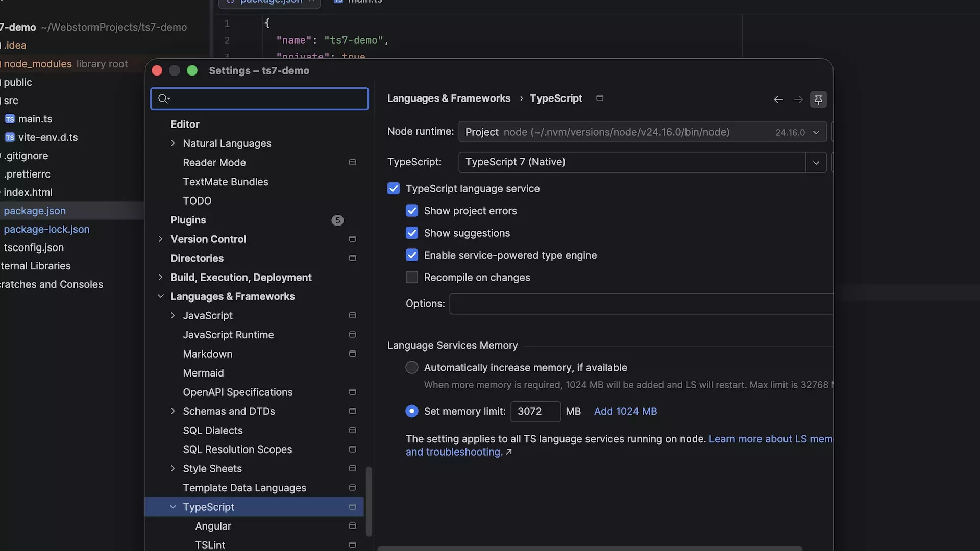Collapse Languages & Frameworks group

tap(160, 296)
